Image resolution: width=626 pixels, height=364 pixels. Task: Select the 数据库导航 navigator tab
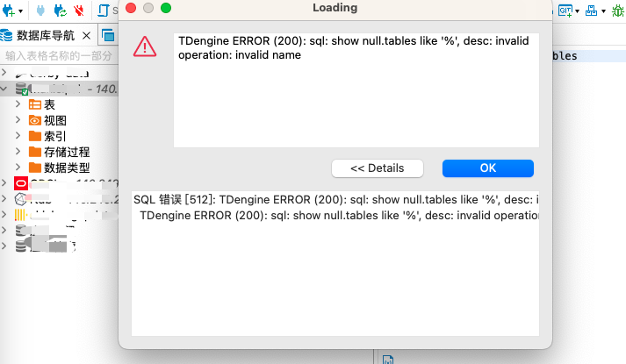coord(46,35)
